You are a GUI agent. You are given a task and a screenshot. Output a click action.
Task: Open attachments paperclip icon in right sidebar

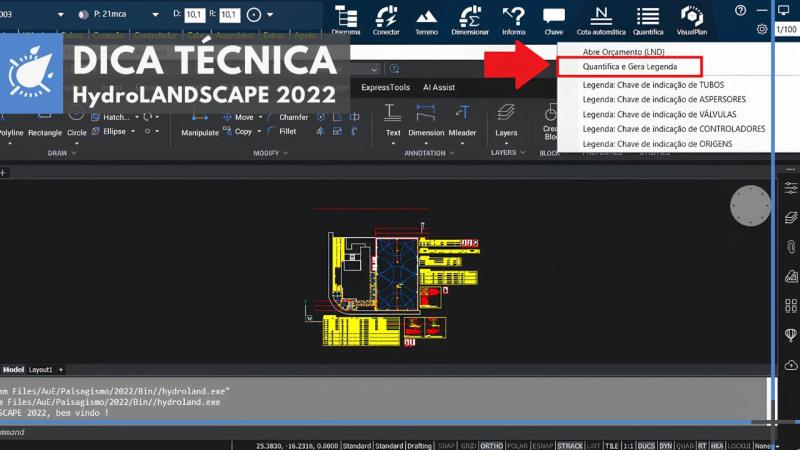(x=791, y=247)
